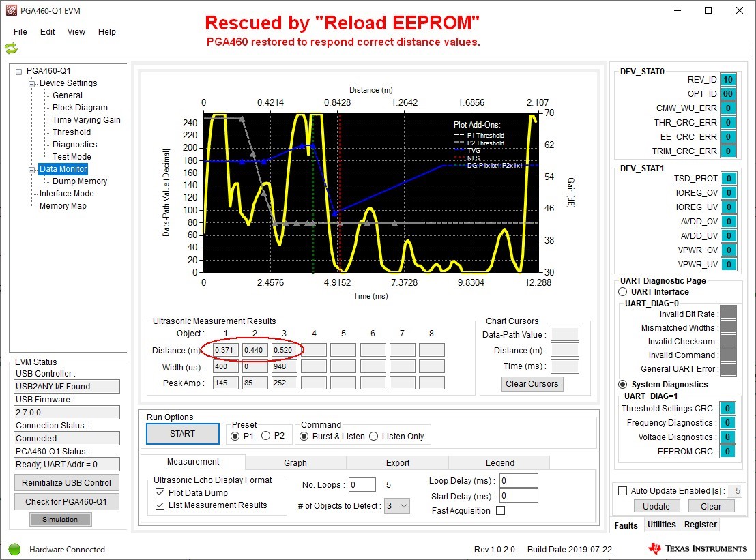Select System Diagnostics radio button
The image size is (756, 560).
point(623,385)
